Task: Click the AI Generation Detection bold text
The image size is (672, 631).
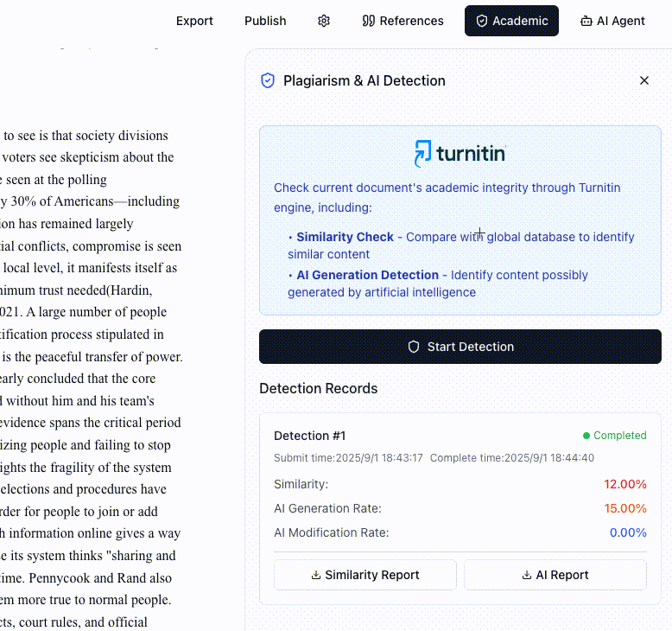Action: (x=367, y=275)
